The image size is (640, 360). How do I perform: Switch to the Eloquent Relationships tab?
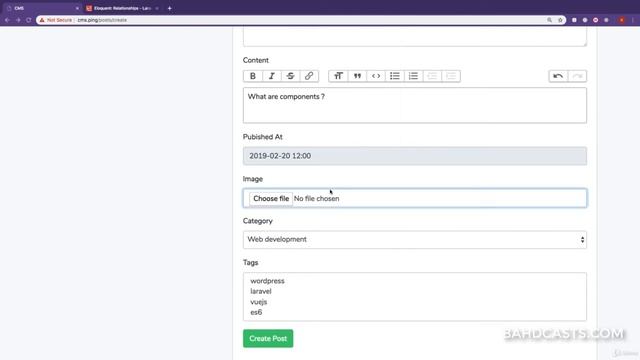pos(122,8)
